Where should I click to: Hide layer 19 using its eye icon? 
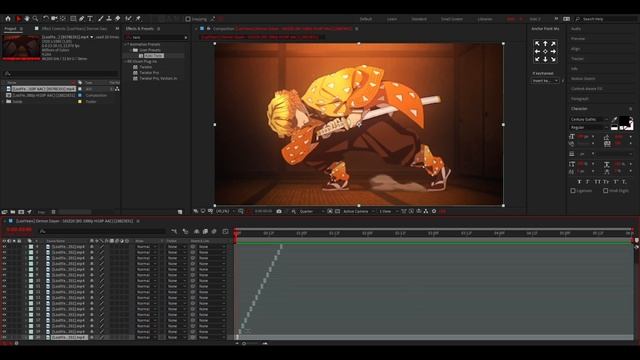(x=4, y=332)
